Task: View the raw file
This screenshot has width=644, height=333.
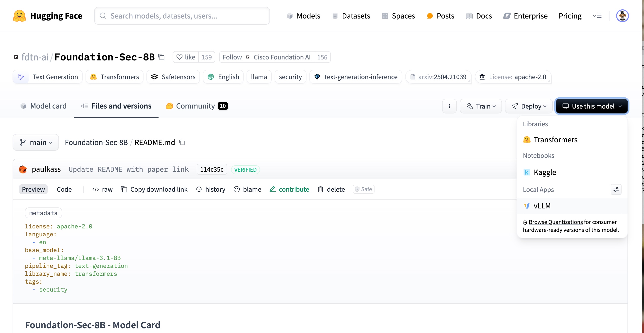Action: (102, 189)
